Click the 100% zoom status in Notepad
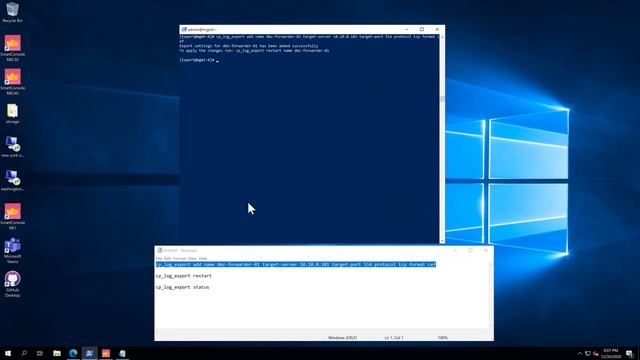640x360 pixels. click(x=443, y=338)
